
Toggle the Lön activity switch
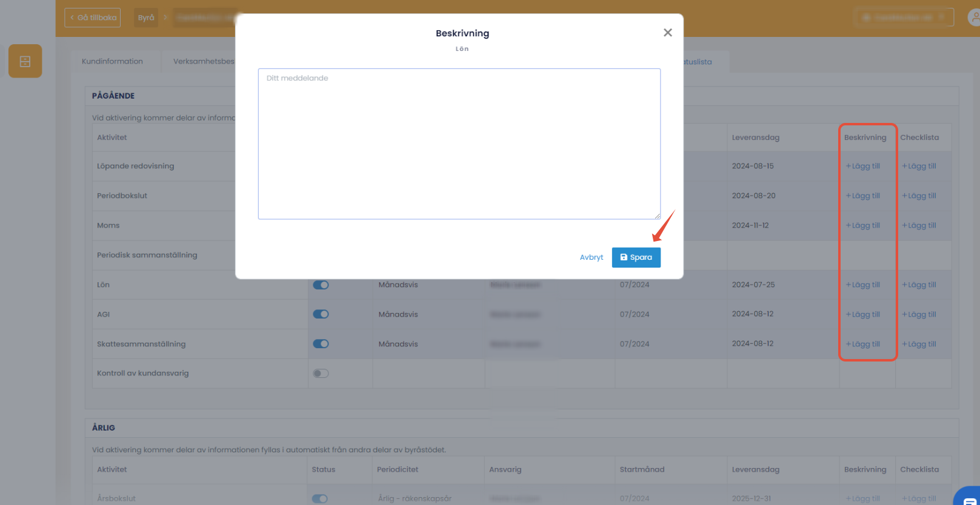coord(321,285)
